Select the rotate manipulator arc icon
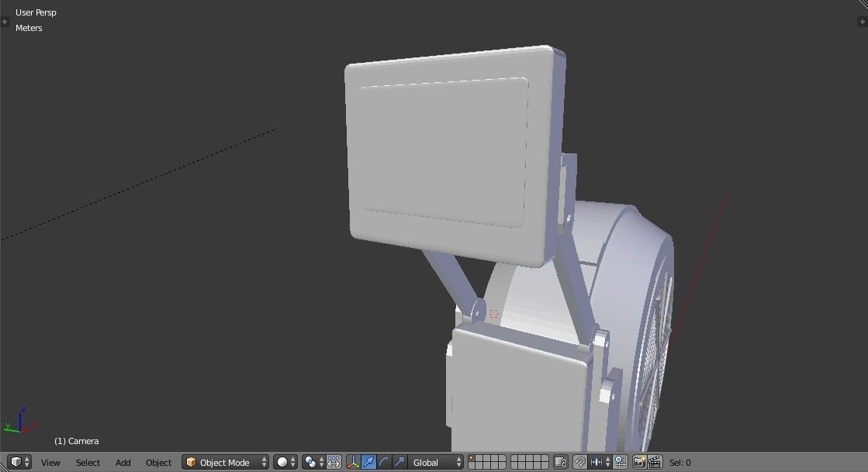The image size is (868, 472). [x=384, y=462]
